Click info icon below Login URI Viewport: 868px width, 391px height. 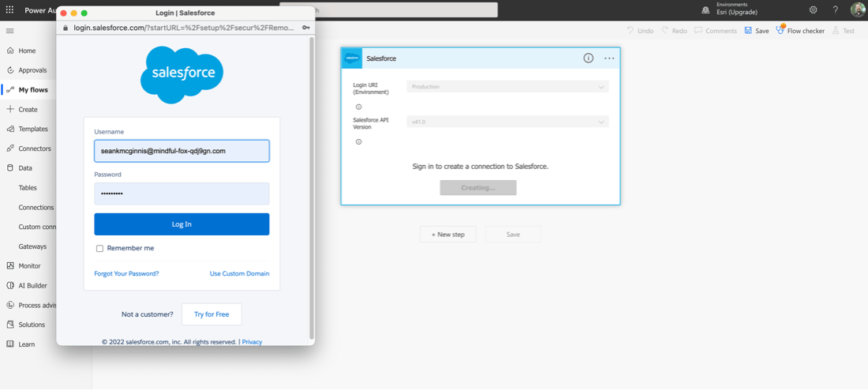358,107
